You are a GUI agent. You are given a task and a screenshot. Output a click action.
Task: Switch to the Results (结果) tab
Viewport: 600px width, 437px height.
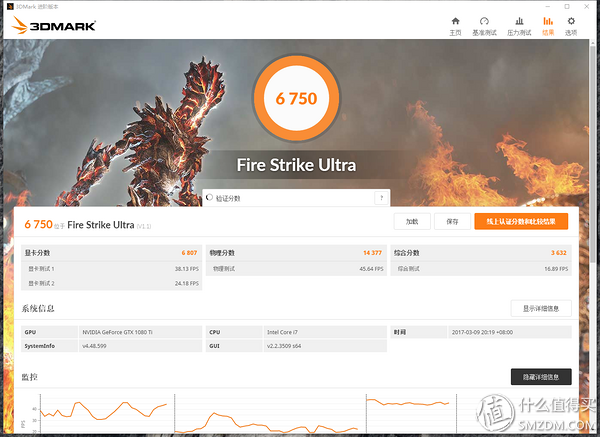pos(548,26)
